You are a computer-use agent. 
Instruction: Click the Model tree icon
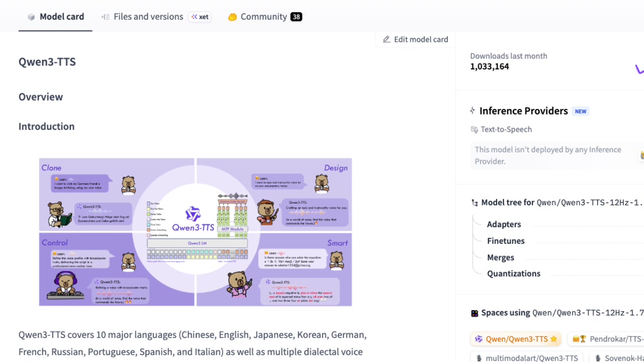pyautogui.click(x=474, y=203)
